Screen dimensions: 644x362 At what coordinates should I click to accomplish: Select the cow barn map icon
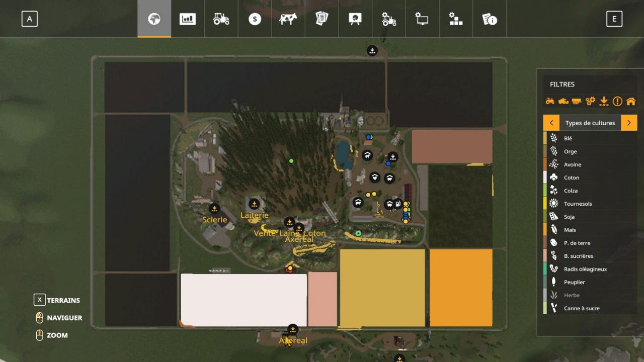tap(358, 202)
